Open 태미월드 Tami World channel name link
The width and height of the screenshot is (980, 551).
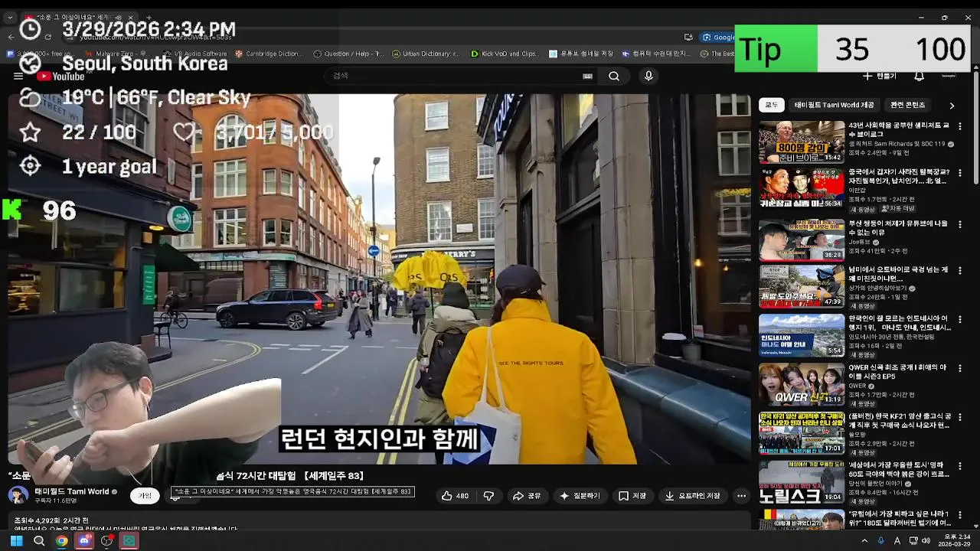pos(72,491)
